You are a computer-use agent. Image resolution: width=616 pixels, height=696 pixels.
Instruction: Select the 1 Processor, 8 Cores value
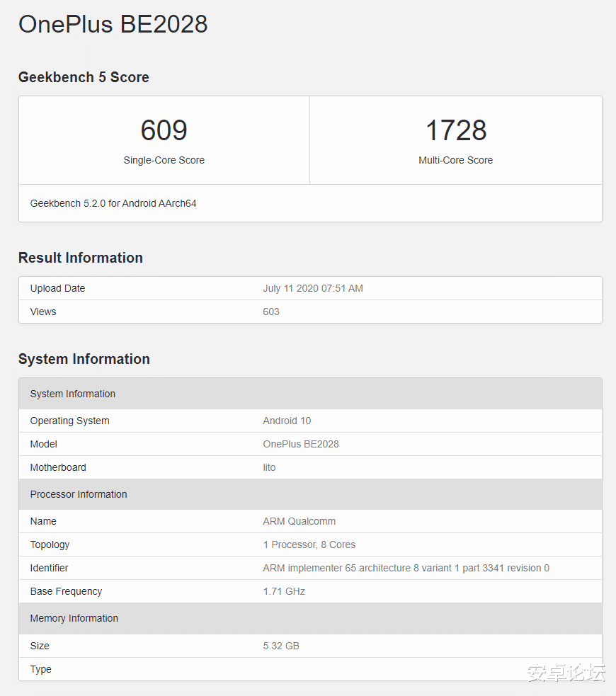coord(309,544)
